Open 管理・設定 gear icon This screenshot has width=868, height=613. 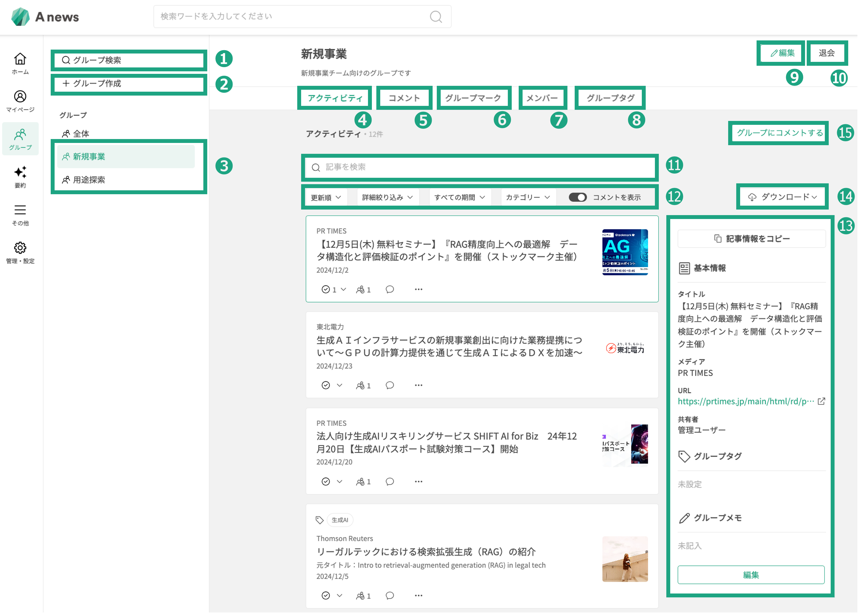[20, 248]
